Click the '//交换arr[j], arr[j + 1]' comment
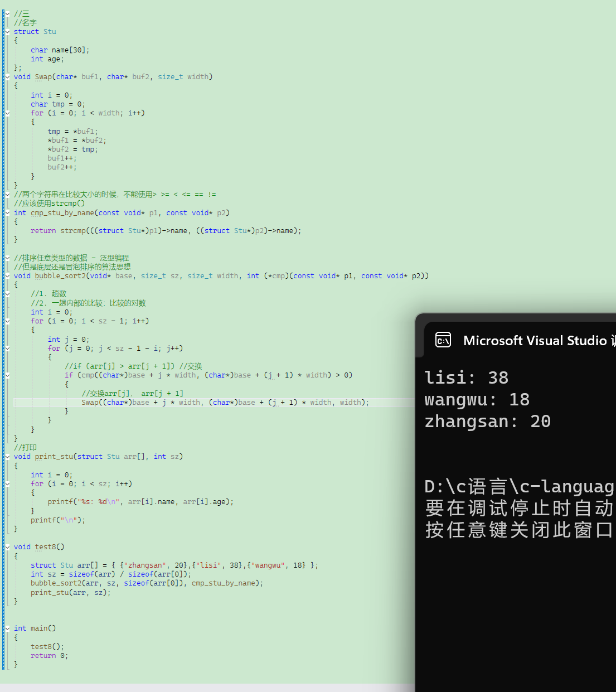 (132, 394)
